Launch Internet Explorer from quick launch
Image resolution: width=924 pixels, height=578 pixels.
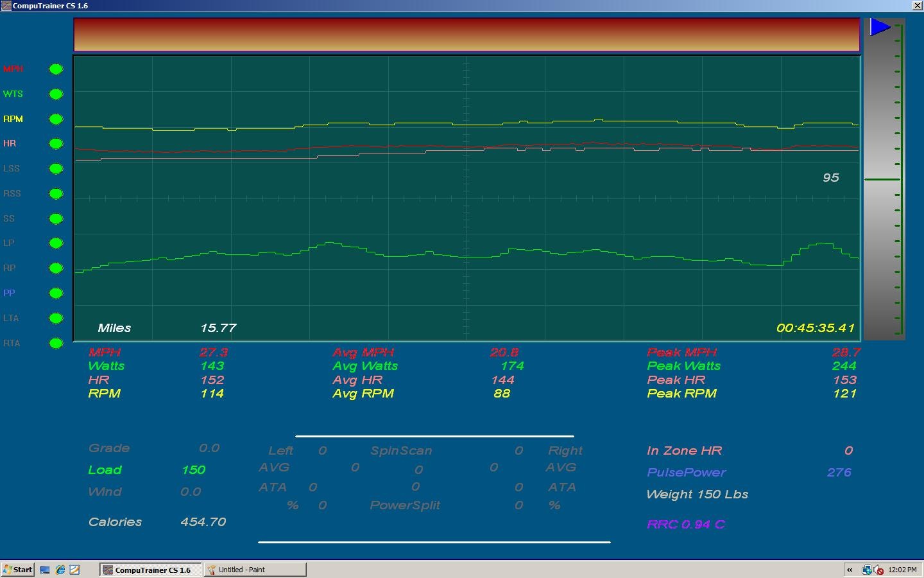pyautogui.click(x=60, y=570)
